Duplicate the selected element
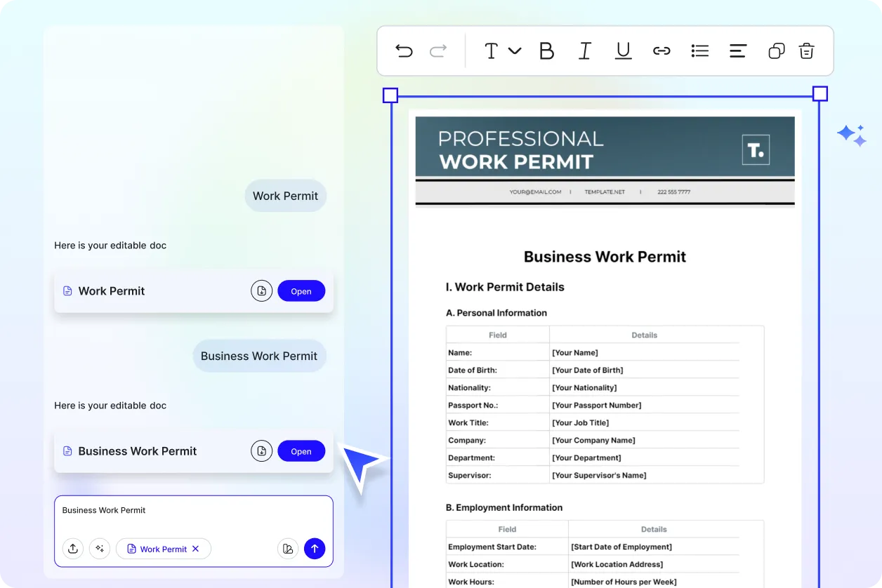 tap(776, 51)
